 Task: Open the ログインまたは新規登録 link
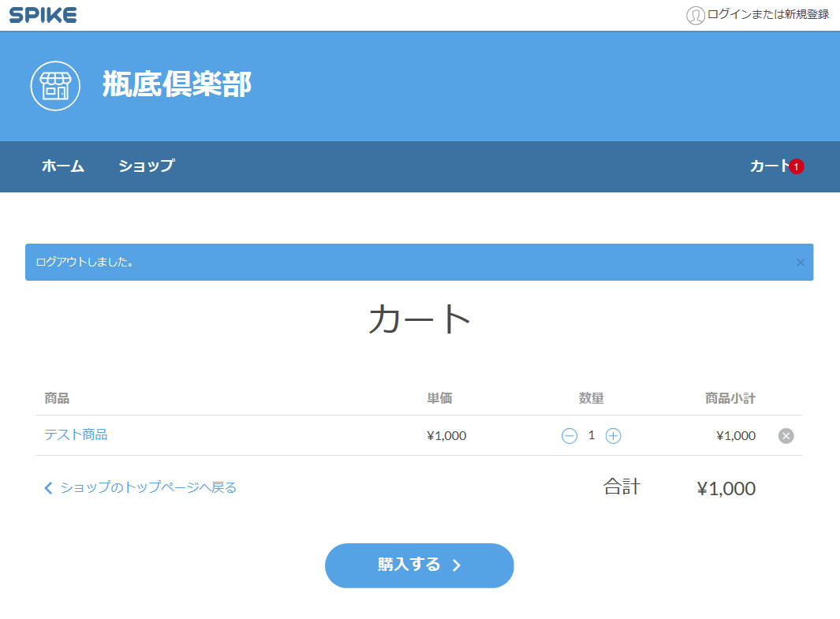pyautogui.click(x=768, y=15)
